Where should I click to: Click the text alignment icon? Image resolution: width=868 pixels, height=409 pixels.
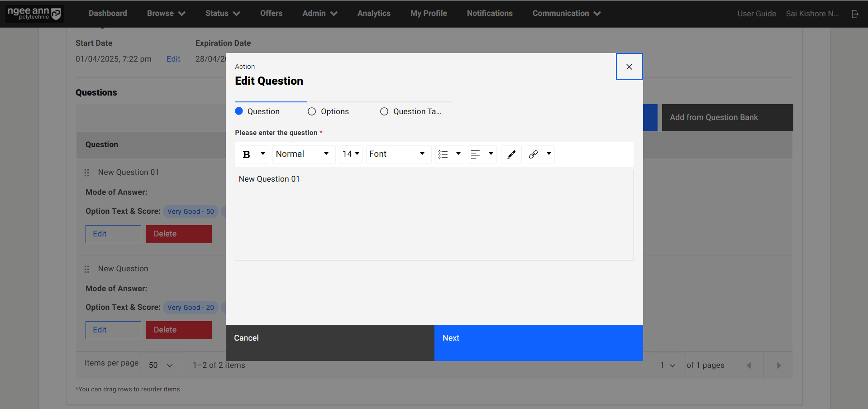click(x=475, y=154)
